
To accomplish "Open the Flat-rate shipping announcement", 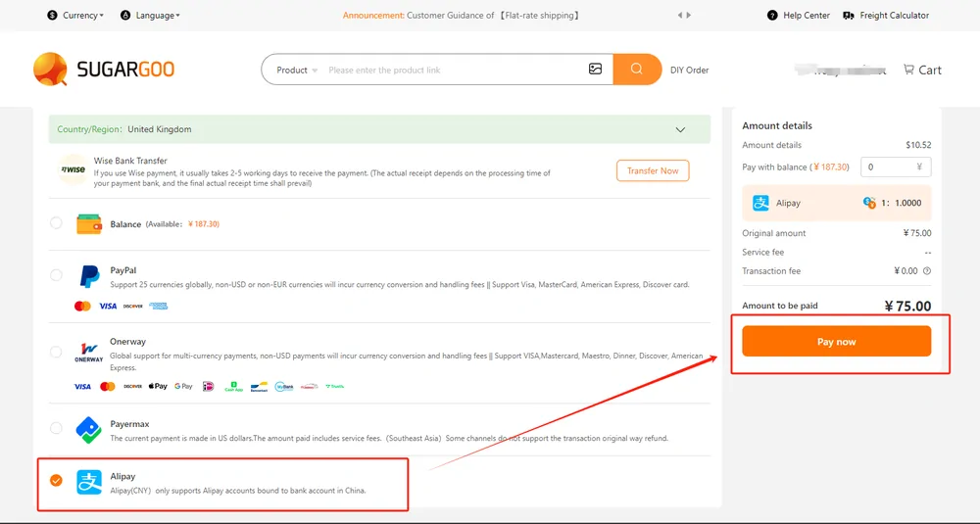I will pos(462,15).
